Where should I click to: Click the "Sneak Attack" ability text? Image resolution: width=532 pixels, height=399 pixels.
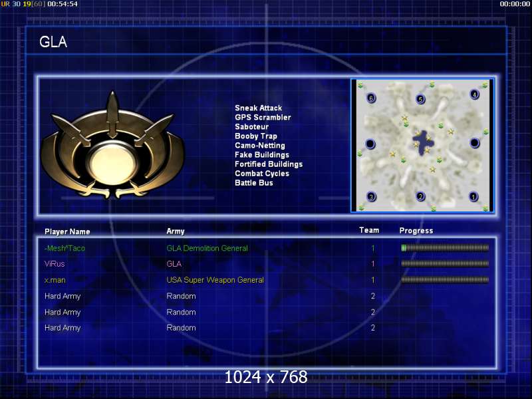pos(258,108)
